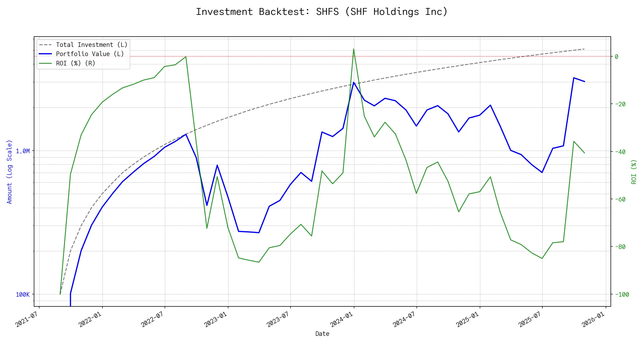Click the 2024-01 date tick label
This screenshot has width=644, height=343.
341,320
